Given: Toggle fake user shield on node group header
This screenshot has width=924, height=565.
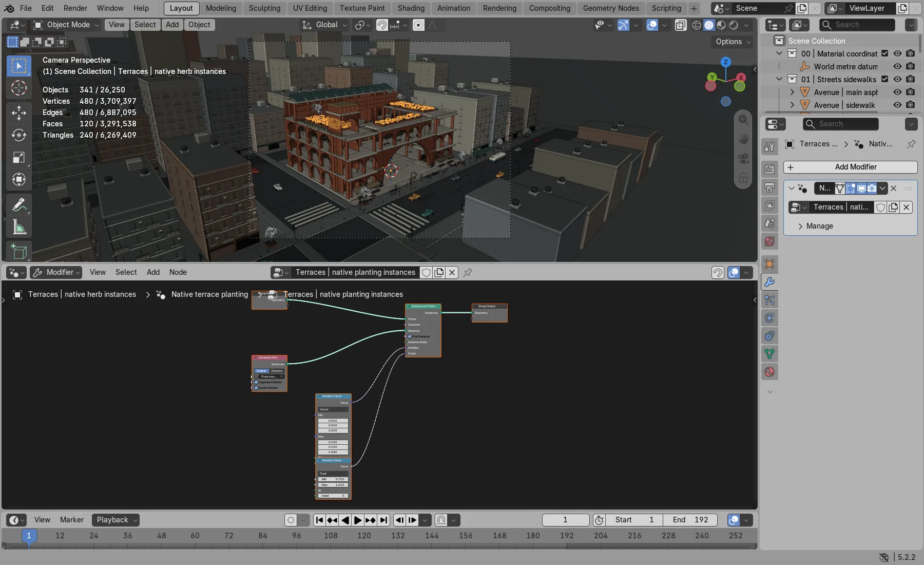Looking at the screenshot, I should coord(426,273).
